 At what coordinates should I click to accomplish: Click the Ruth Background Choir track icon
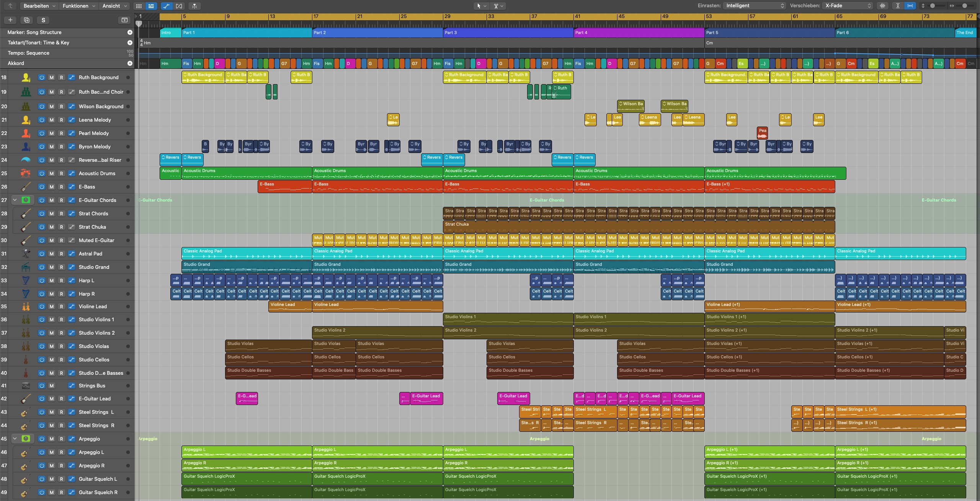coord(26,92)
